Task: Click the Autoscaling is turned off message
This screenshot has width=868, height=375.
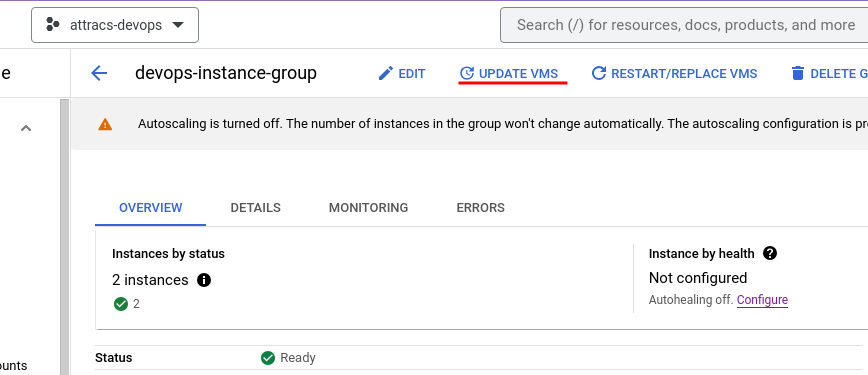Action: pos(502,124)
